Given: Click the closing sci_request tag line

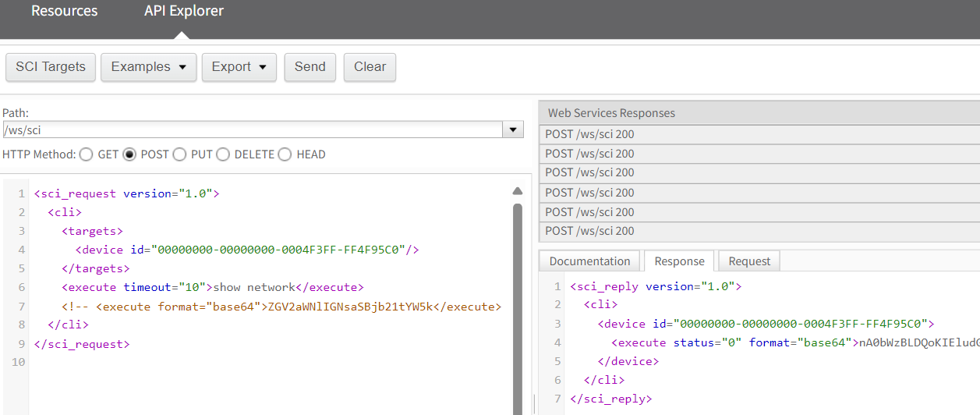Looking at the screenshot, I should (x=82, y=344).
